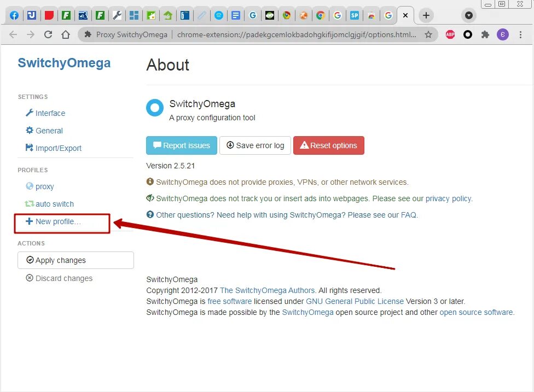
Task: Open the privacy policy link
Action: click(449, 198)
